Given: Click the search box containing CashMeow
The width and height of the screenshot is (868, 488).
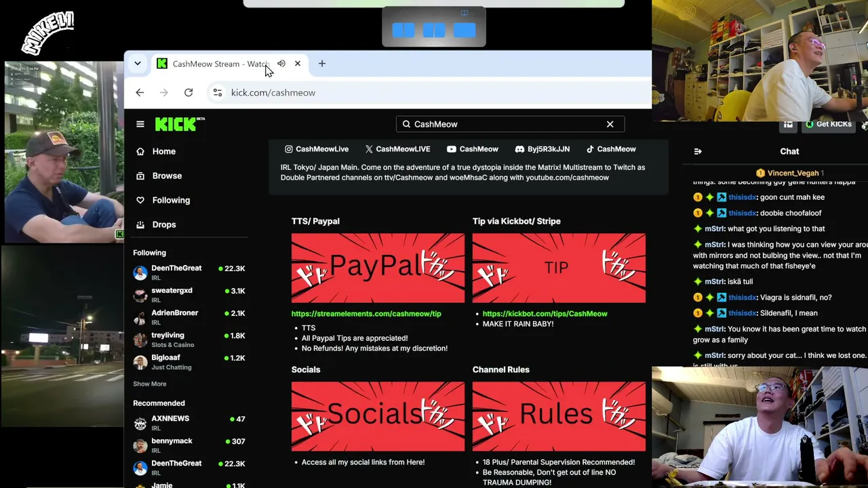Looking at the screenshot, I should pos(510,124).
